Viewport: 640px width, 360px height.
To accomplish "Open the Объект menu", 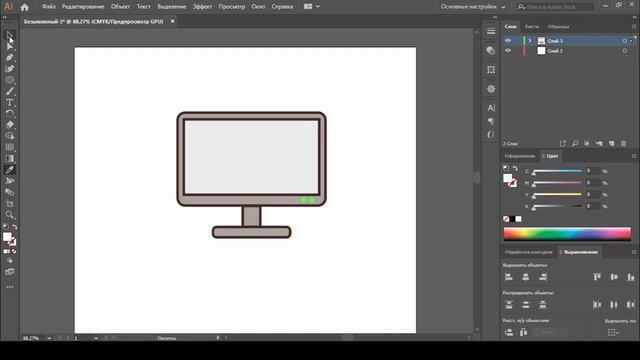I will coord(120,7).
